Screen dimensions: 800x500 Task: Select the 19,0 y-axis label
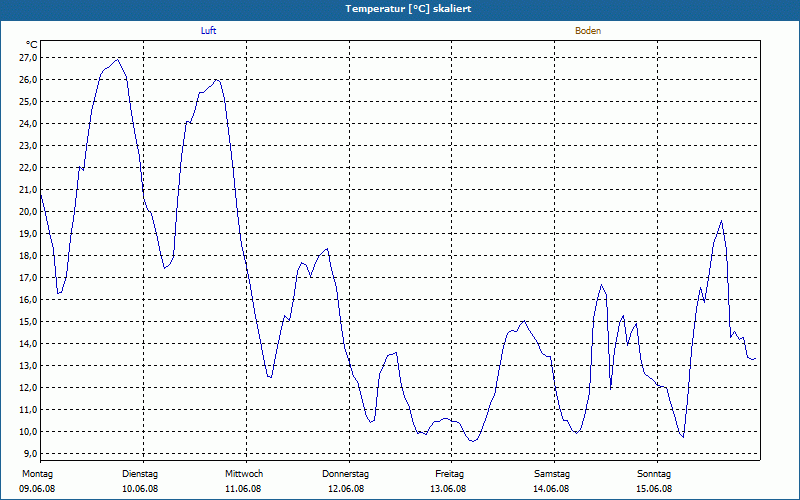click(x=29, y=233)
